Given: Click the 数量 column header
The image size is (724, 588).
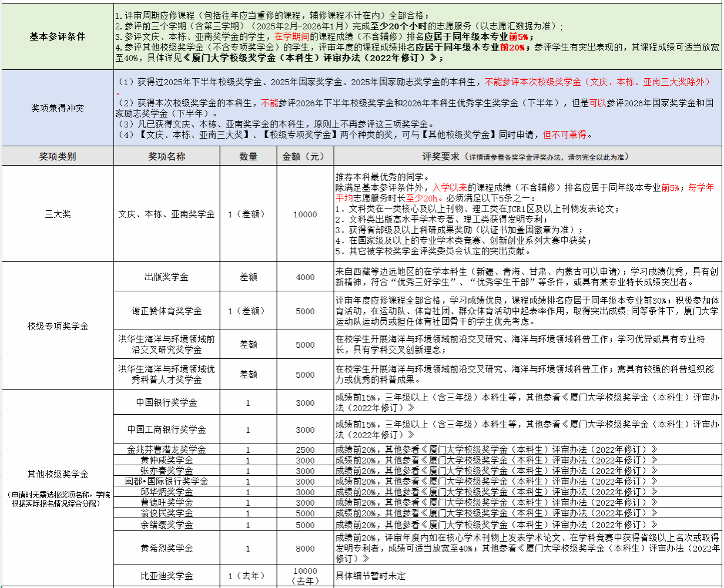Looking at the screenshot, I should 248,156.
